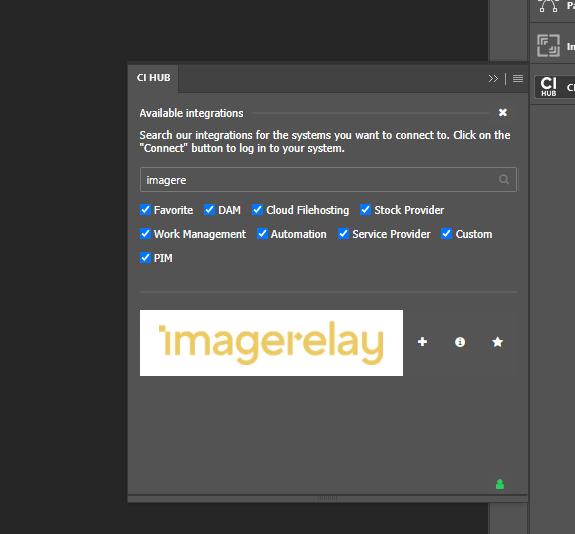Select the CI HUB tab

153,78
